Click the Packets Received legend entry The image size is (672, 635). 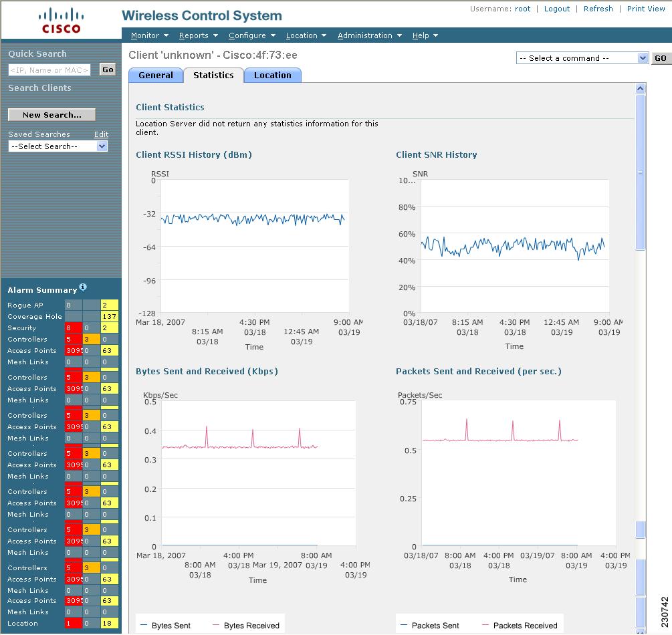tap(520, 626)
